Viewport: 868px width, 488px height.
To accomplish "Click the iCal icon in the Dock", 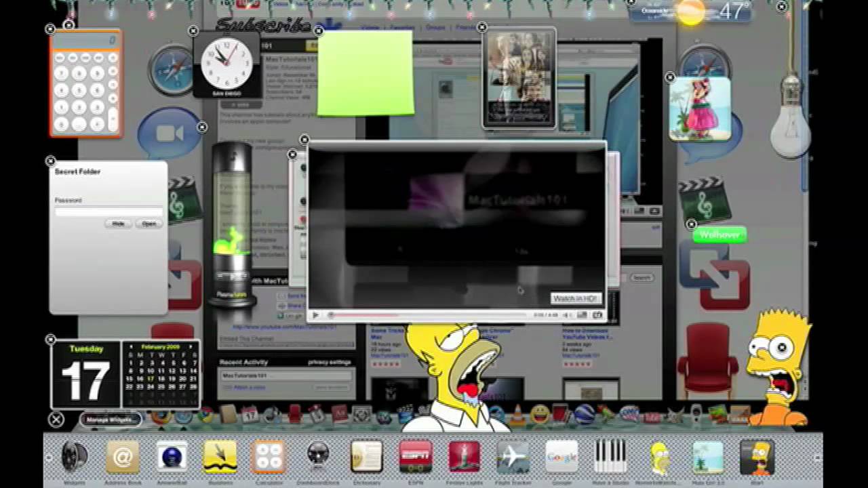I will pyautogui.click(x=250, y=414).
